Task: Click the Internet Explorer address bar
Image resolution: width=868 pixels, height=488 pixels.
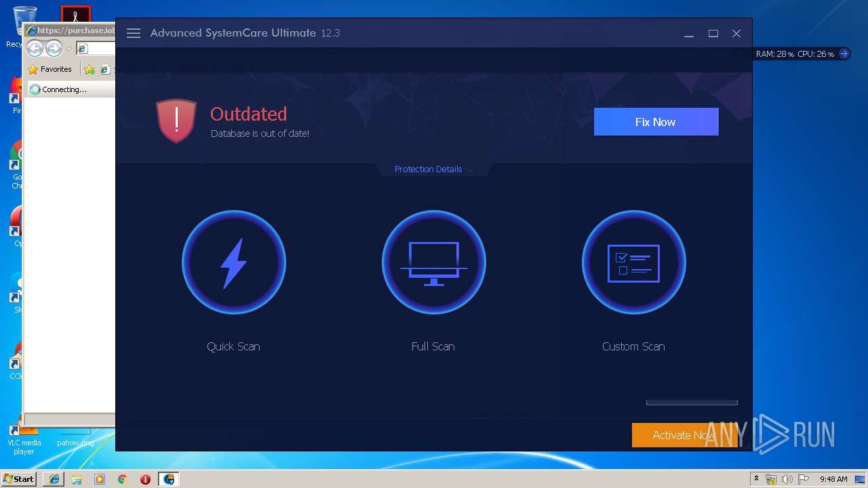Action: [96, 49]
